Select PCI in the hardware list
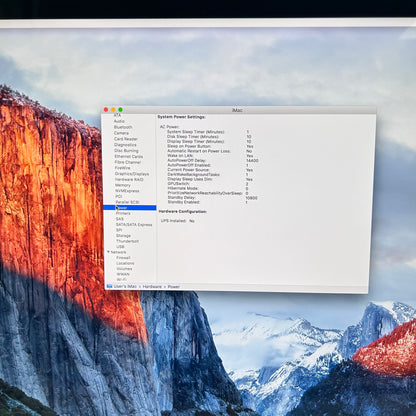Image resolution: width=416 pixels, height=416 pixels. 119,196
